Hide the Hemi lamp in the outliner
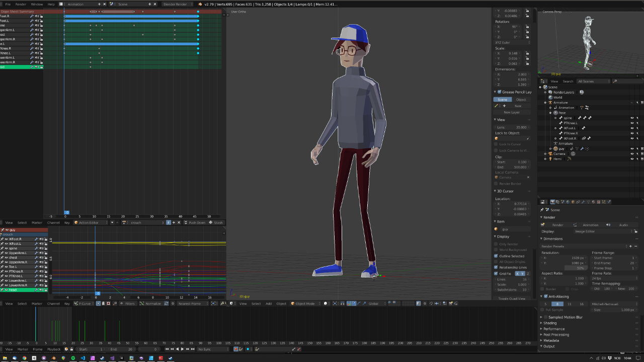 tap(632, 159)
